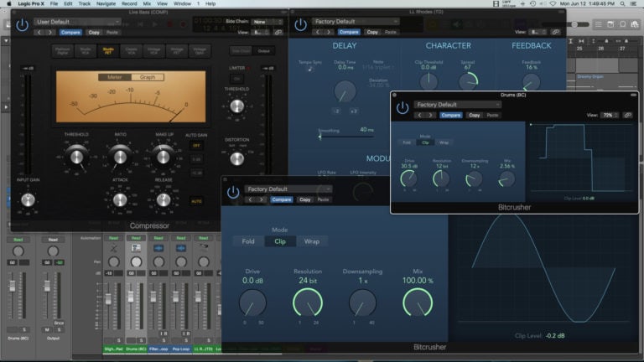Toggle the Limiter On button
644x362 pixels.
pyautogui.click(x=237, y=79)
